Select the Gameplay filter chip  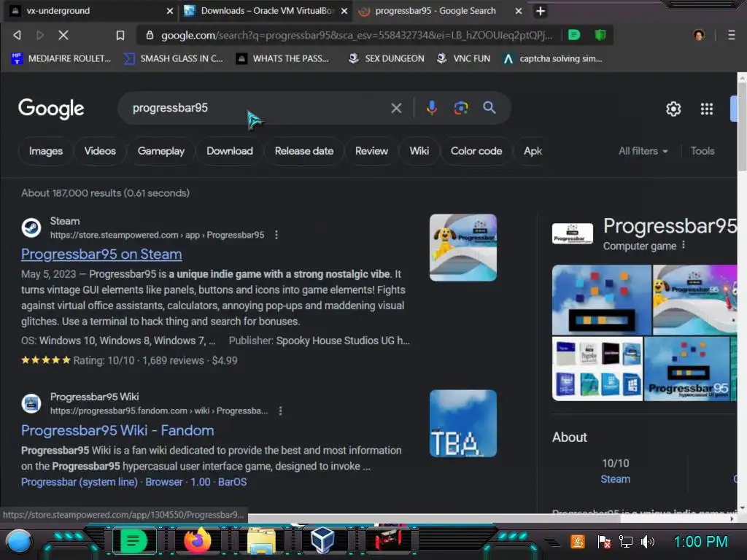point(161,151)
